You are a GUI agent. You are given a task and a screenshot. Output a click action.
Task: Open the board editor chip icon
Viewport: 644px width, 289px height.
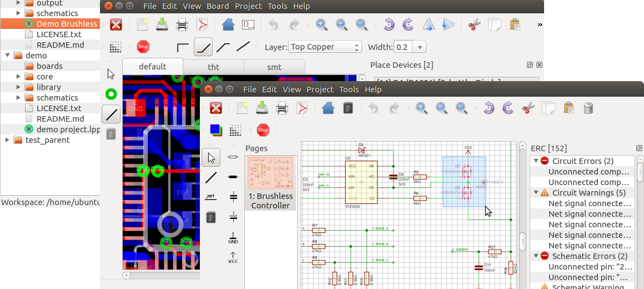click(348, 108)
